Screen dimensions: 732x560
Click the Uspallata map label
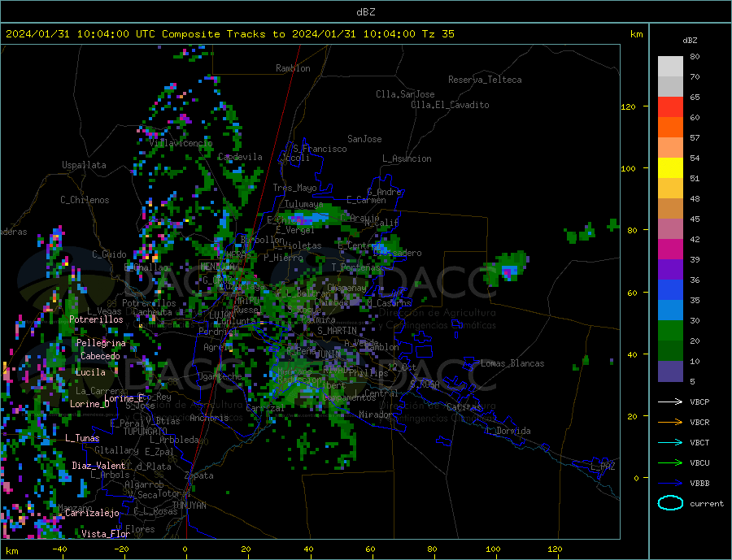84,165
